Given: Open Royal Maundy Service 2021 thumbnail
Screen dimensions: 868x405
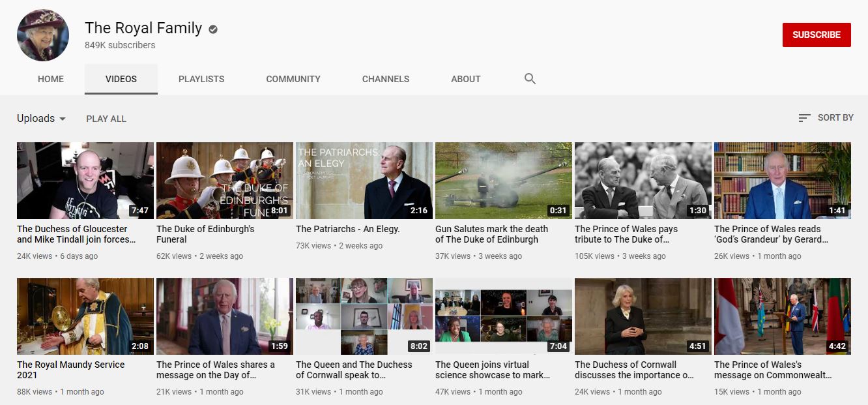Looking at the screenshot, I should [x=85, y=316].
